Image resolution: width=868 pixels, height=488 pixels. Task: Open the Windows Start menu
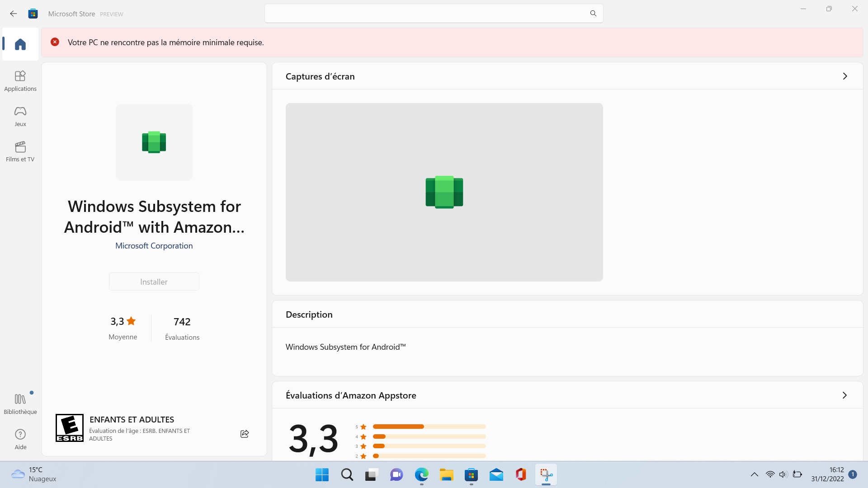pyautogui.click(x=322, y=475)
